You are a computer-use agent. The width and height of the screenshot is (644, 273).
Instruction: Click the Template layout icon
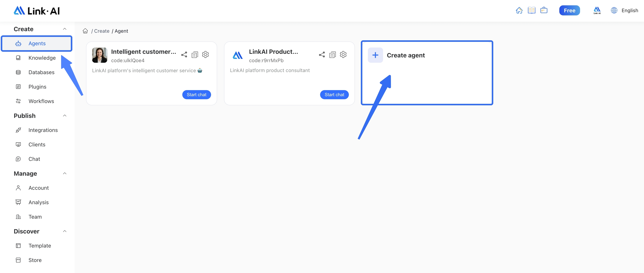pos(18,246)
